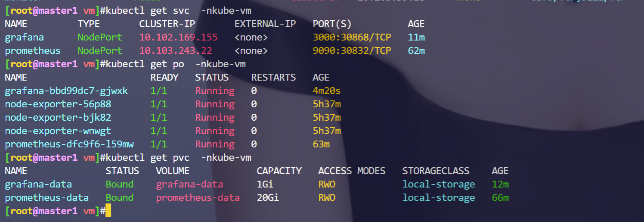Click the grafana-data volume name
Viewport: 644px width, 222px height.
click(189, 184)
